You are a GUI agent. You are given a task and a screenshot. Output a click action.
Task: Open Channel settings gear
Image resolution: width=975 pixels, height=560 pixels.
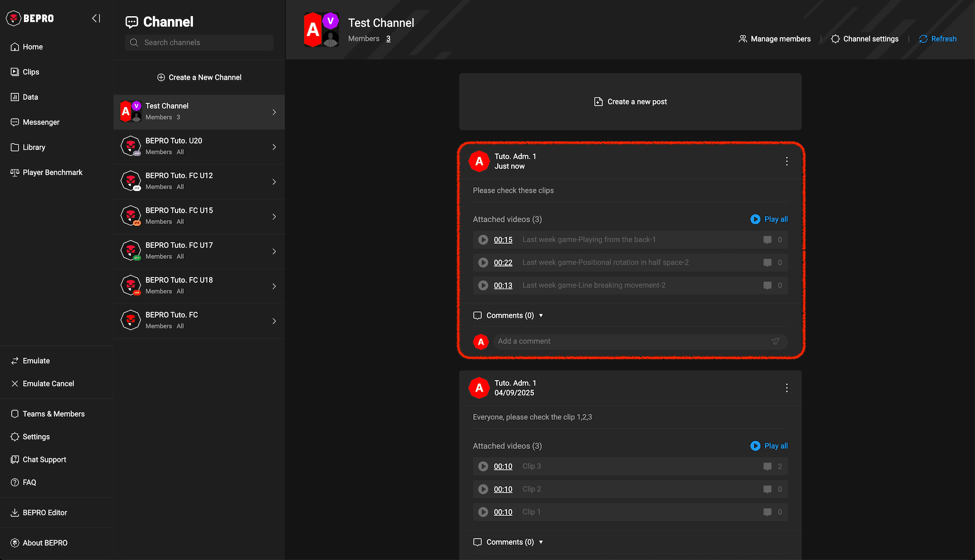835,39
